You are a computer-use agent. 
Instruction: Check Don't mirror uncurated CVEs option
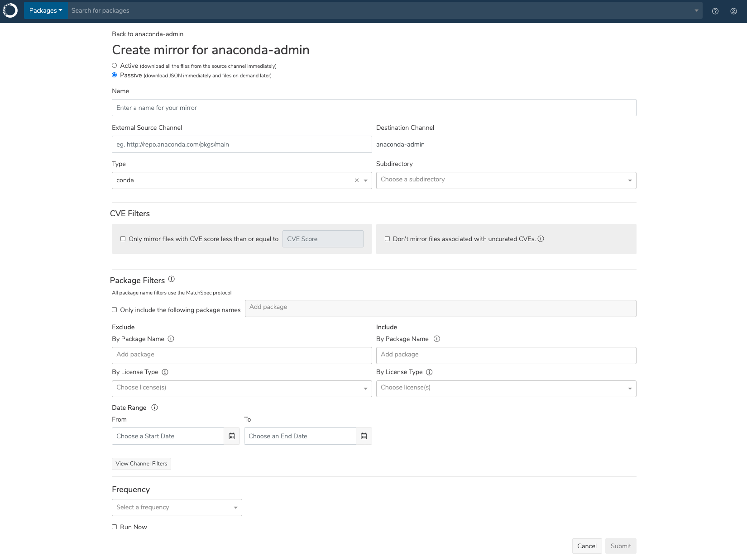tap(388, 239)
